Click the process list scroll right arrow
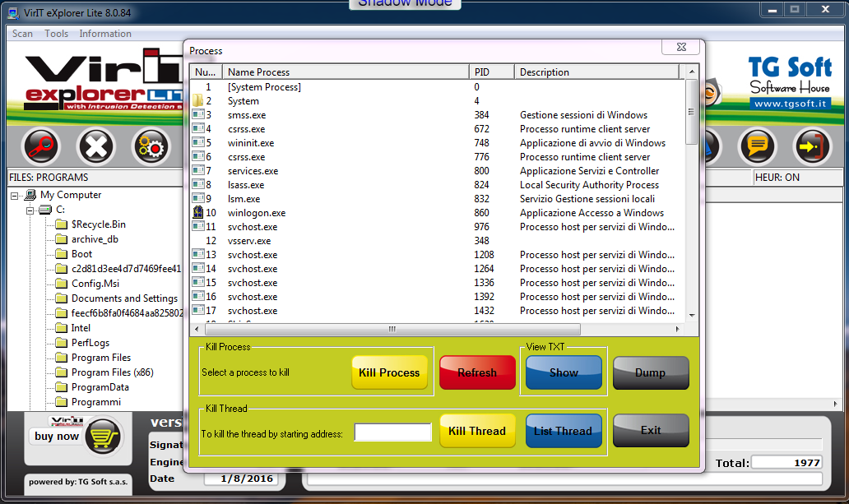 tap(677, 329)
